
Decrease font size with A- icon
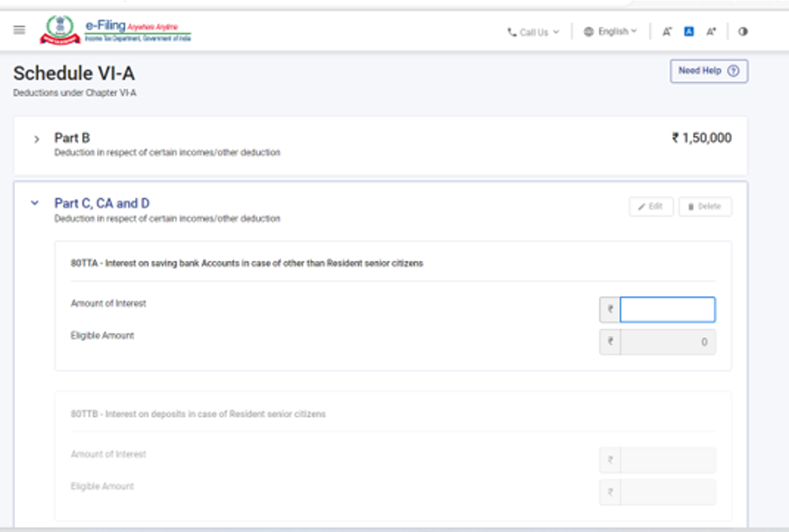click(667, 32)
